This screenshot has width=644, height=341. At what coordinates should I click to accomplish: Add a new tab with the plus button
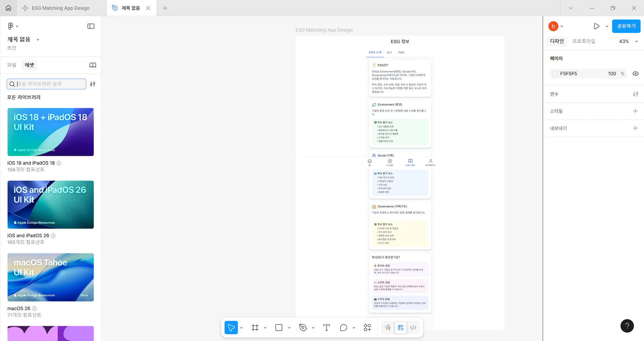pyautogui.click(x=165, y=8)
